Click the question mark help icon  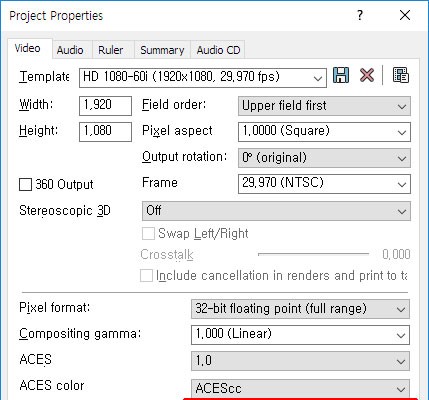(x=360, y=15)
